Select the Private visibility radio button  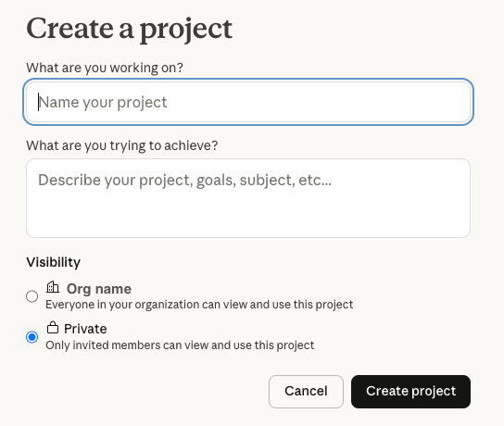point(31,337)
